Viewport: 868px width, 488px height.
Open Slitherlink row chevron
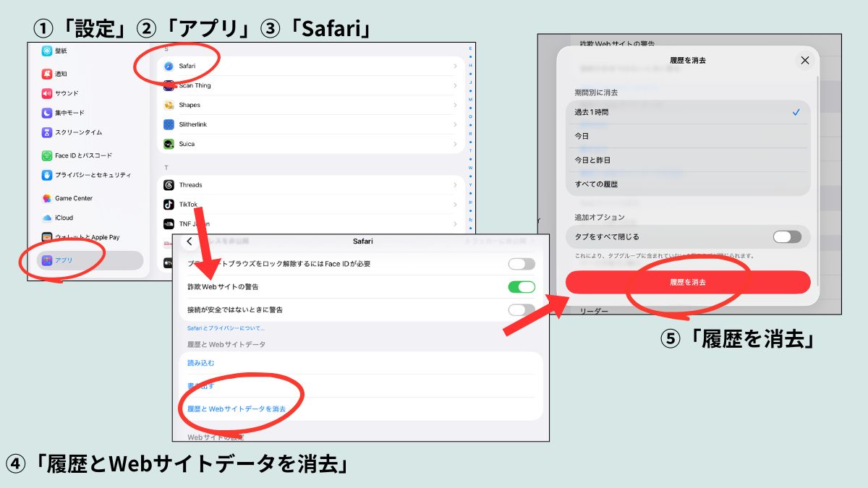pos(455,124)
